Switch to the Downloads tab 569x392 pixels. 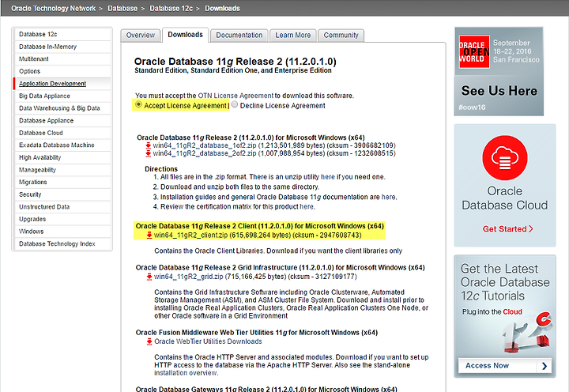pyautogui.click(x=185, y=35)
